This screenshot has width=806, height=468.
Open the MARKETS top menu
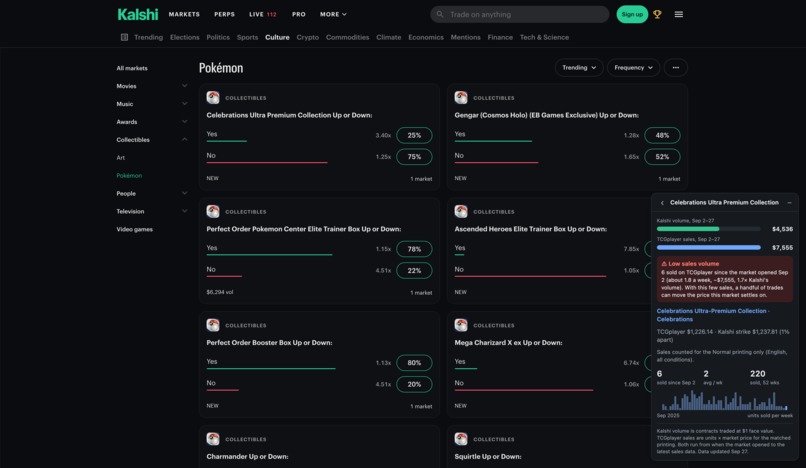pos(184,14)
